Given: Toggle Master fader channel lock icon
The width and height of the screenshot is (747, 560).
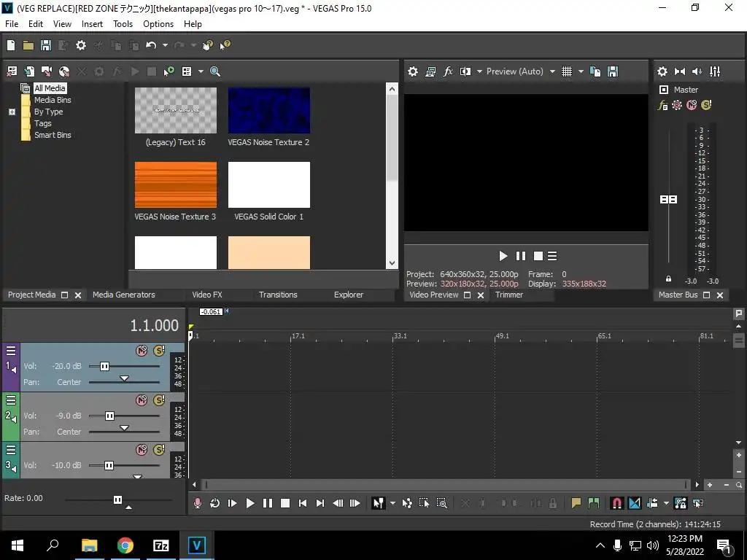Looking at the screenshot, I should 668,279.
